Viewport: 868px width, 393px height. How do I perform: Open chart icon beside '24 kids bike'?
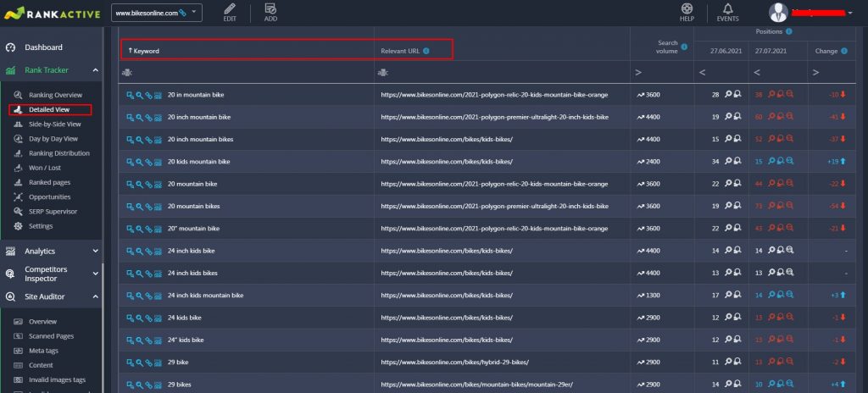pos(158,318)
